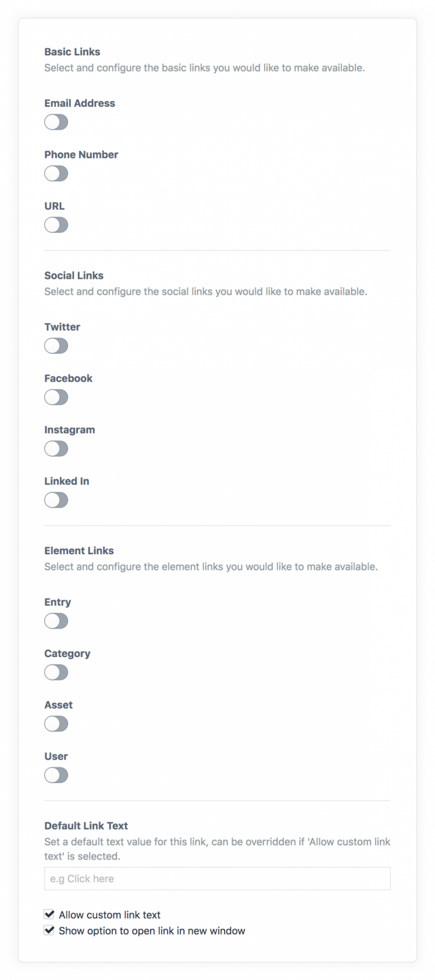Switch on the Twitter link toggle
This screenshot has height=980, width=435.
click(x=56, y=346)
